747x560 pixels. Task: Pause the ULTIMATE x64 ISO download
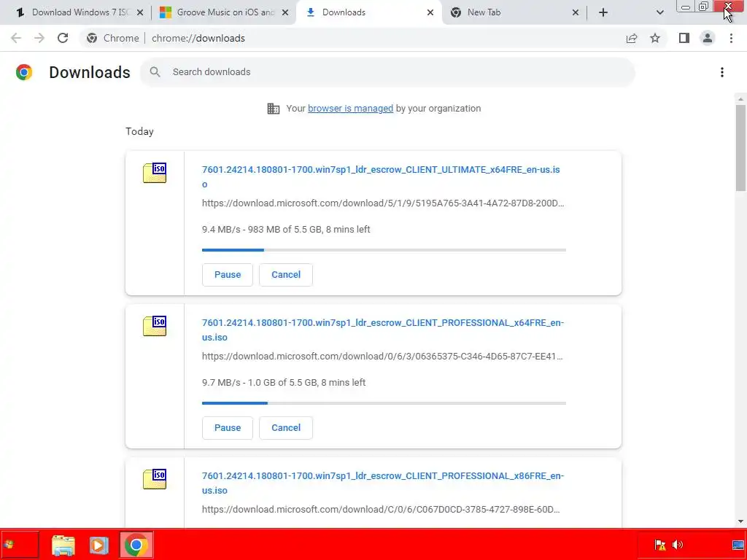228,275
